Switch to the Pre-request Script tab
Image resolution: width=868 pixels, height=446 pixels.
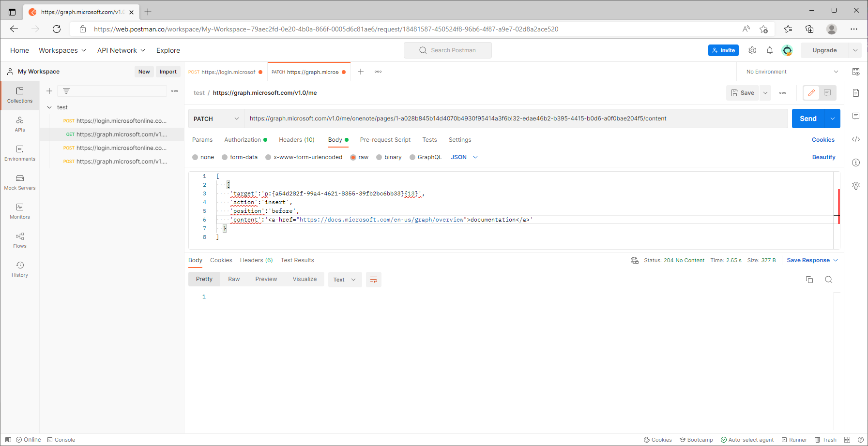385,140
